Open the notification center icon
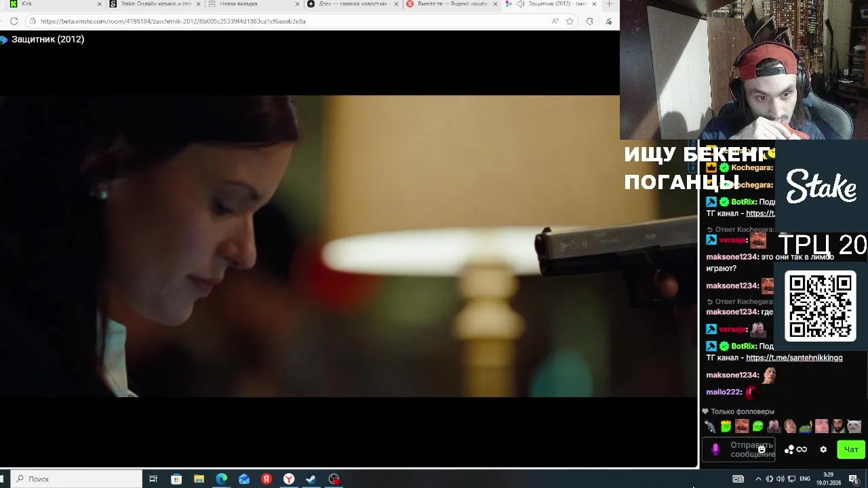The height and width of the screenshot is (488, 868). (x=853, y=479)
